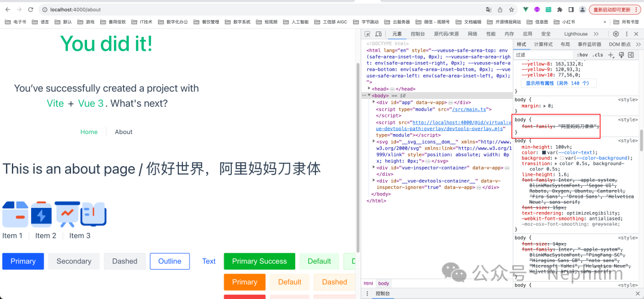Toggle device toolbar emulation
The image size is (644, 299).
(378, 34)
